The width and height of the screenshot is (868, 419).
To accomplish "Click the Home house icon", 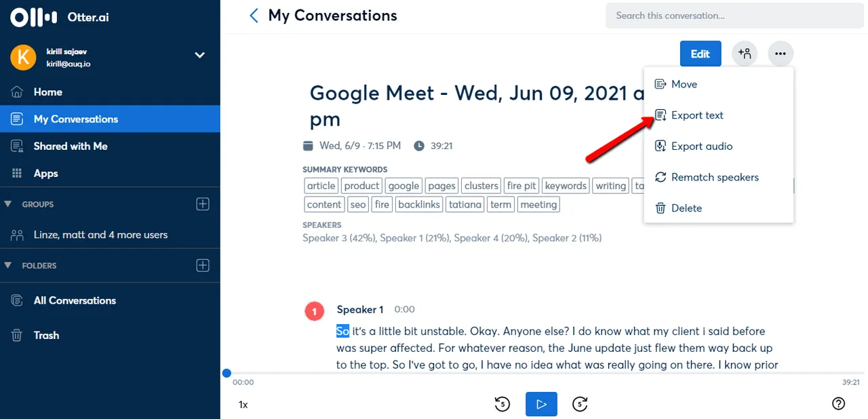I will 17,92.
